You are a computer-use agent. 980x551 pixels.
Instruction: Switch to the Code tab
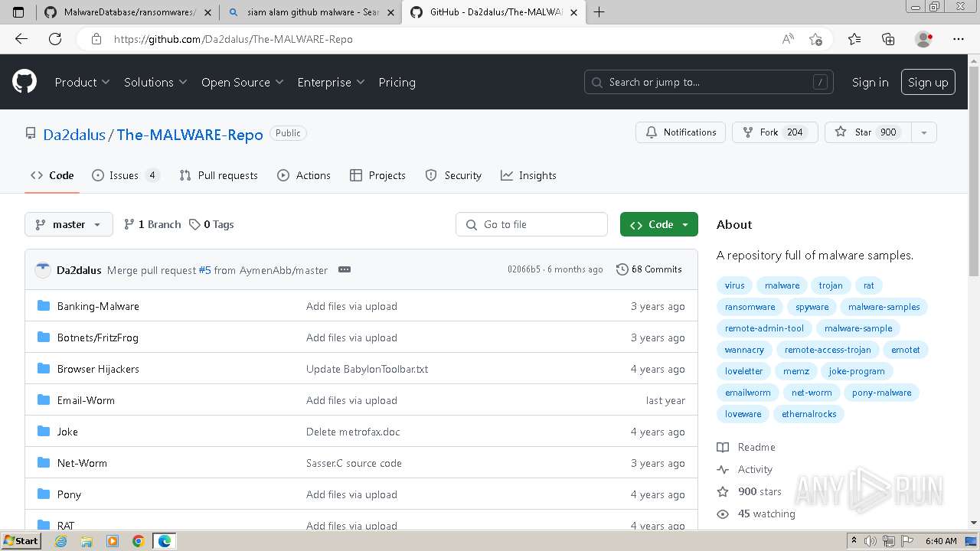tap(52, 175)
